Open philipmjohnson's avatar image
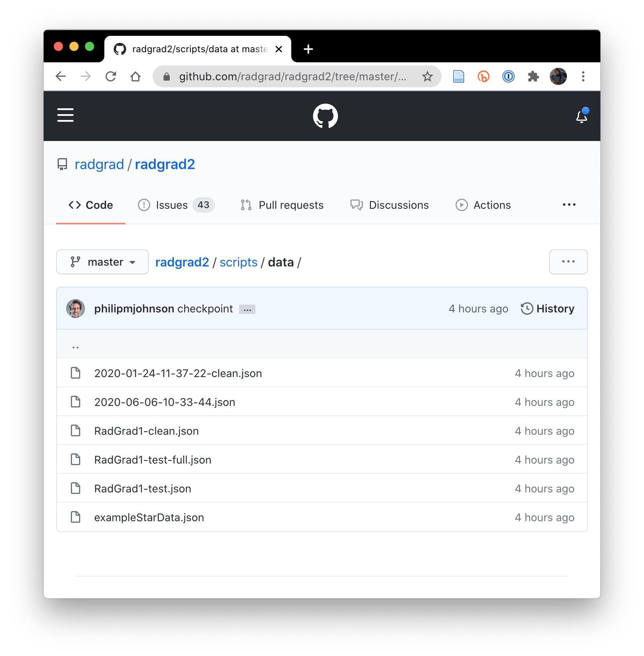This screenshot has width=644, height=656. (76, 309)
